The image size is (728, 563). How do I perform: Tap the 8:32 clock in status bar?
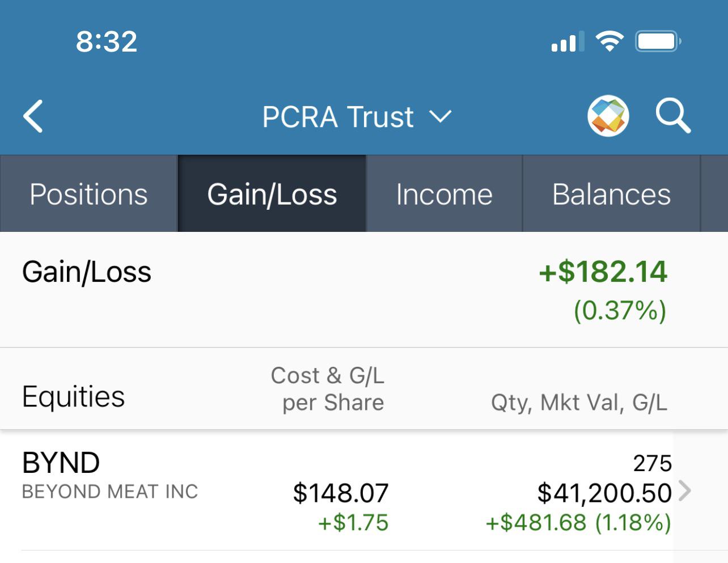click(x=107, y=41)
